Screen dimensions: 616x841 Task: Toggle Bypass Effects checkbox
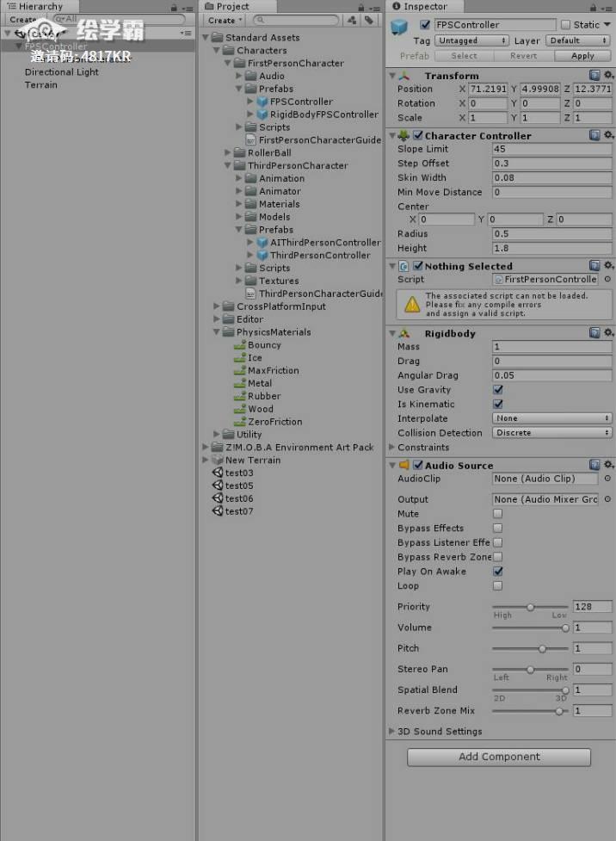[x=498, y=529]
